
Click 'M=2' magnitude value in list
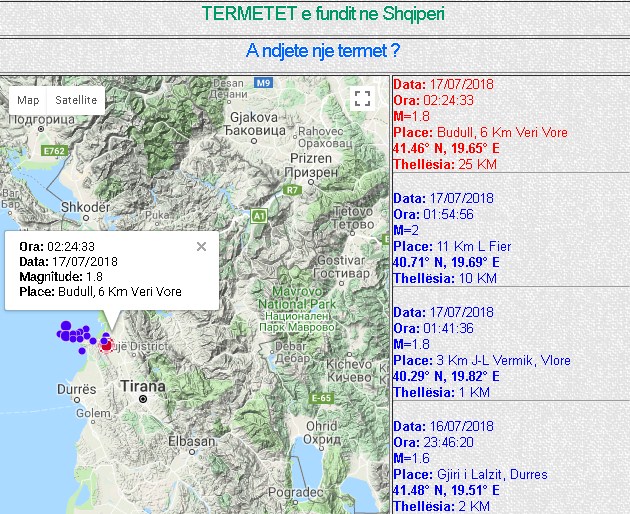[406, 230]
